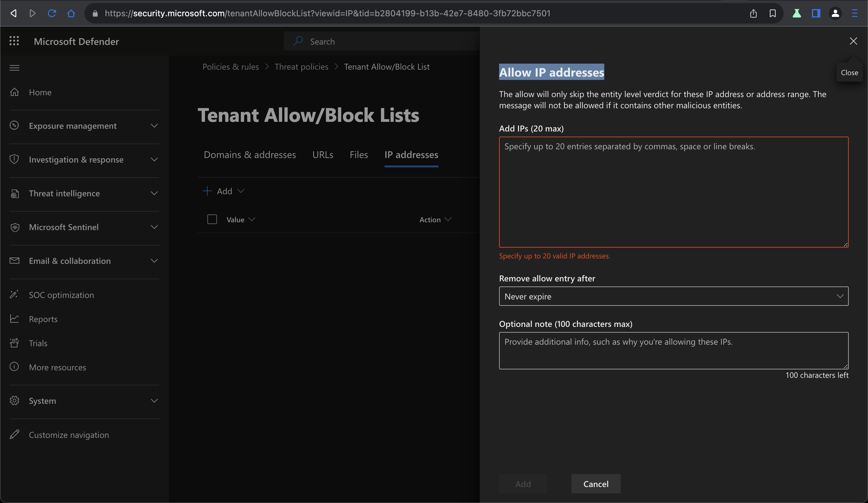Expand Threat intelligence chevron
This screenshot has width=868, height=503.
click(x=154, y=193)
